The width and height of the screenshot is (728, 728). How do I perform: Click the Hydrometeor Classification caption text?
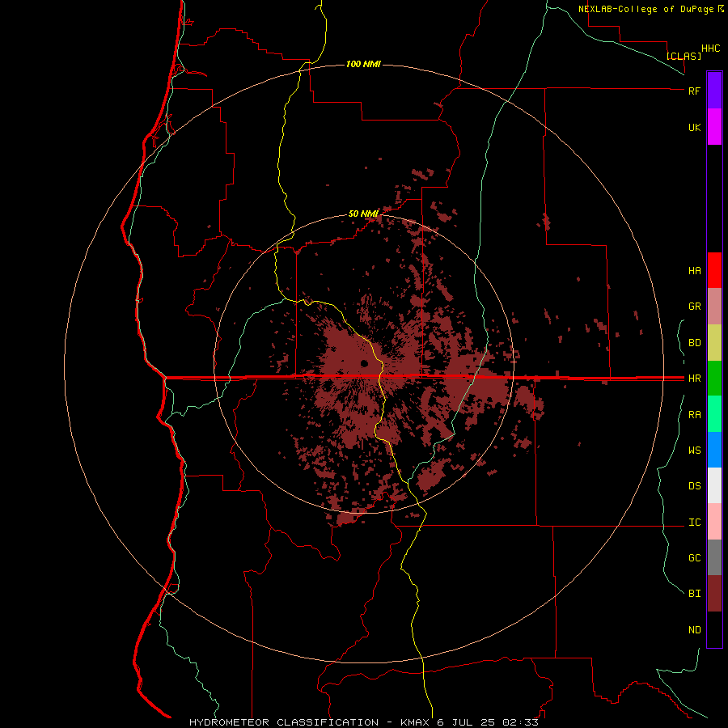tap(284, 722)
